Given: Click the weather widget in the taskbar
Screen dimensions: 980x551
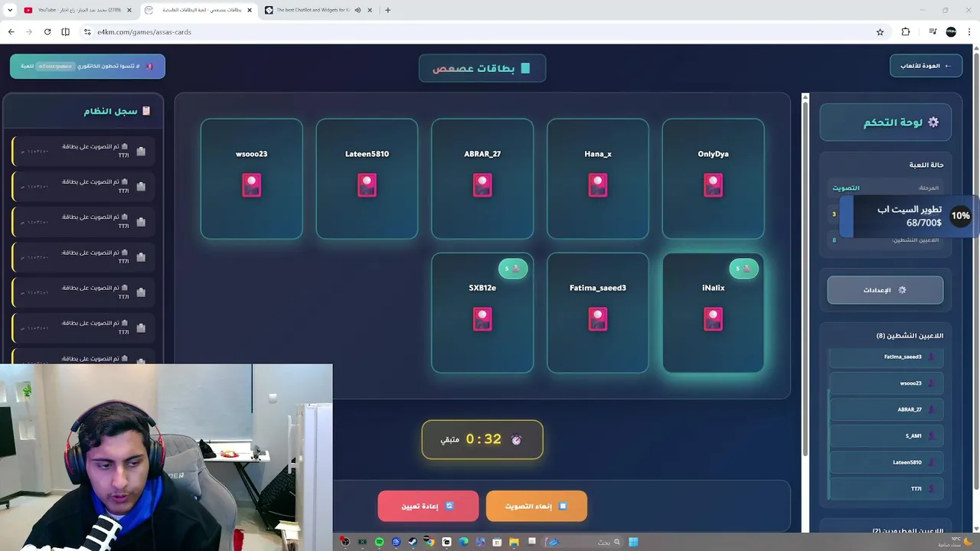Looking at the screenshot, I should (955, 542).
